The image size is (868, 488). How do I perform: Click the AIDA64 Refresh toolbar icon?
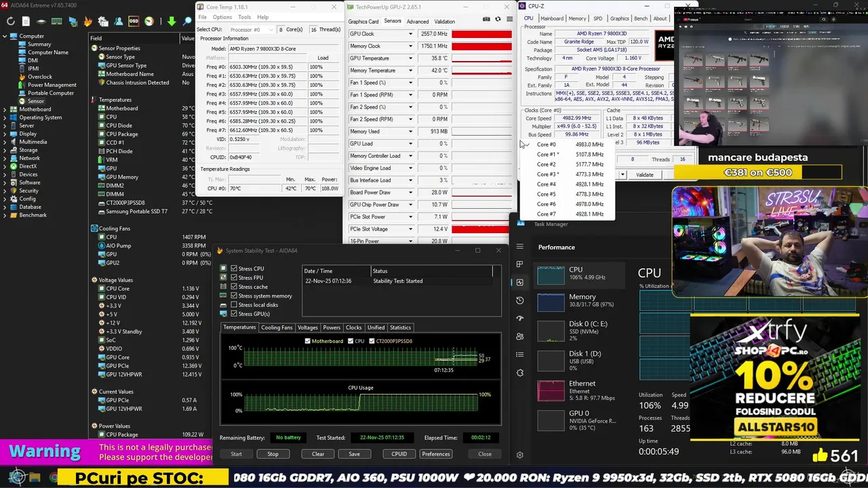pyautogui.click(x=11, y=21)
